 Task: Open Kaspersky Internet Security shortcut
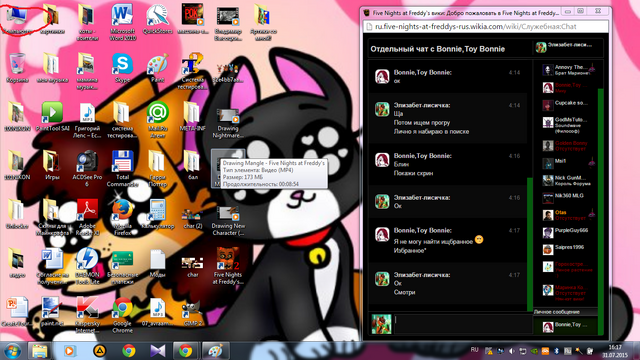87,315
